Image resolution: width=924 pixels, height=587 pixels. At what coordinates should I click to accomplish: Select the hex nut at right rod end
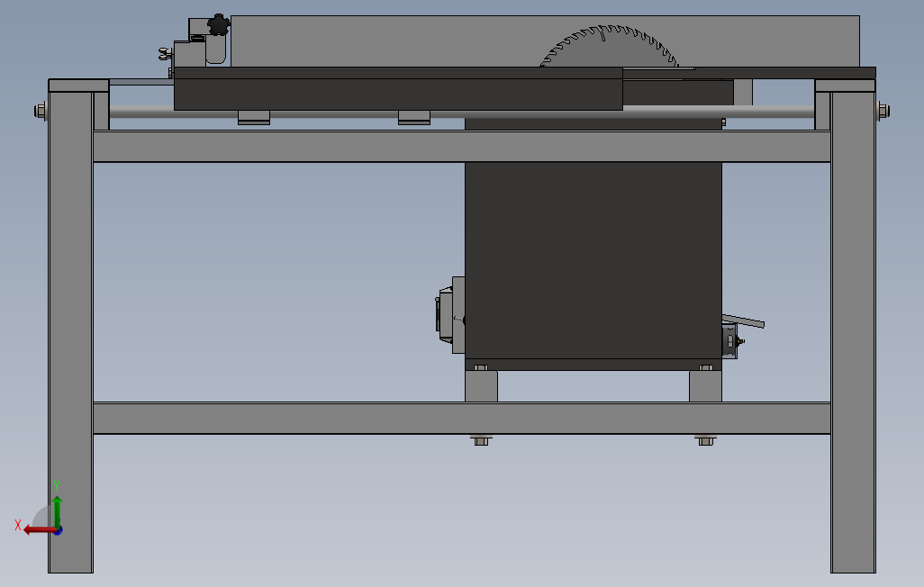pos(883,111)
